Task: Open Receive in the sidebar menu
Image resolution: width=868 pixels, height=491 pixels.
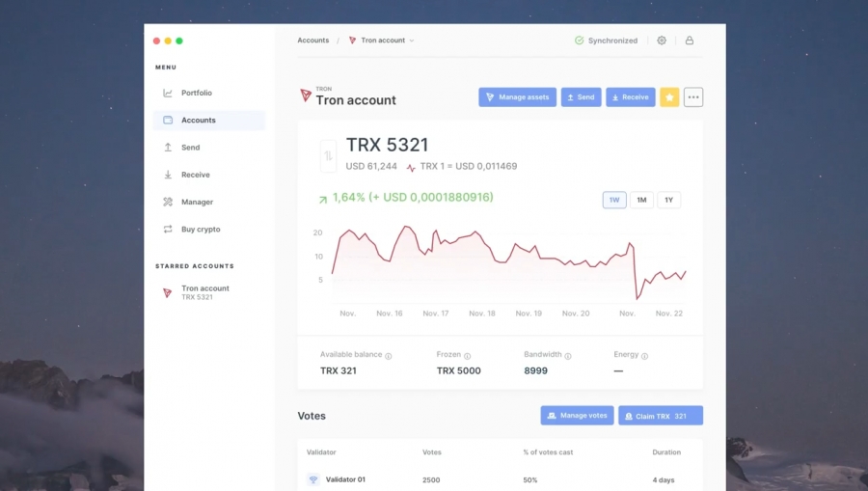Action: click(x=208, y=175)
